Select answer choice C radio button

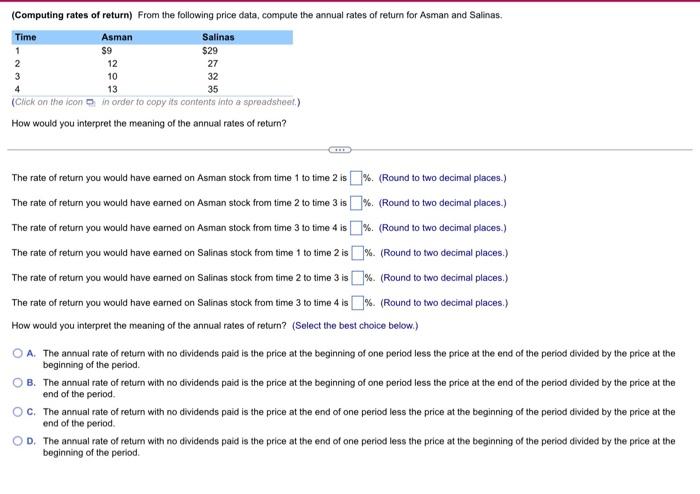tap(17, 412)
